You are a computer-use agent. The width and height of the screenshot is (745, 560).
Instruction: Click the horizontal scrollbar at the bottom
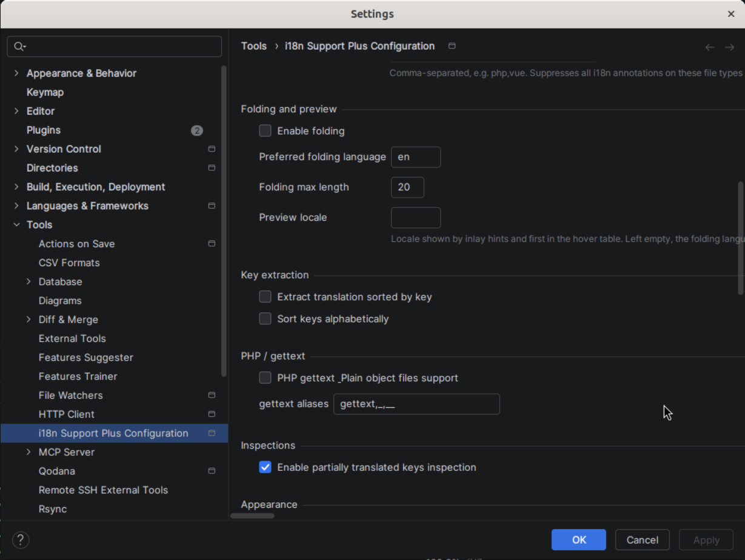pos(252,516)
